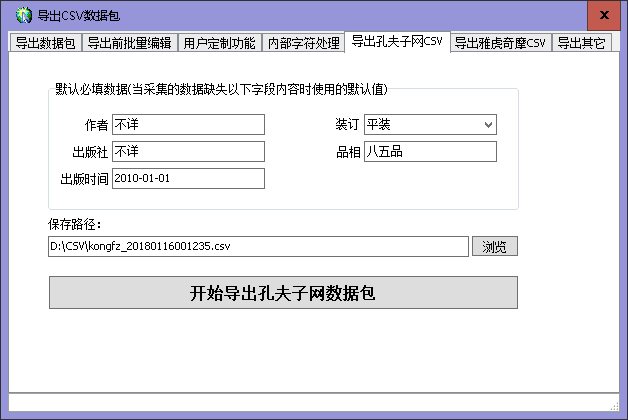
Task: Close the 导出CSV数据包 window
Action: coord(604,15)
